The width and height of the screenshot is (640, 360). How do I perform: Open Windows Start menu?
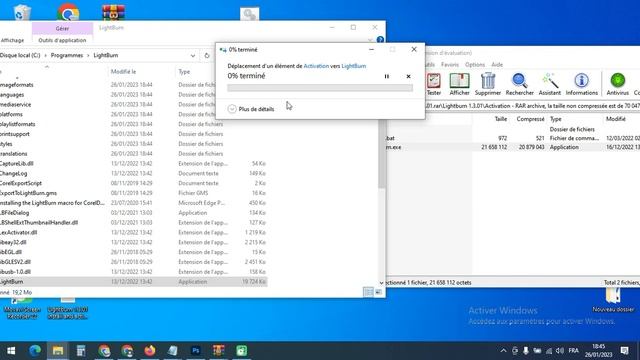tap(11, 351)
